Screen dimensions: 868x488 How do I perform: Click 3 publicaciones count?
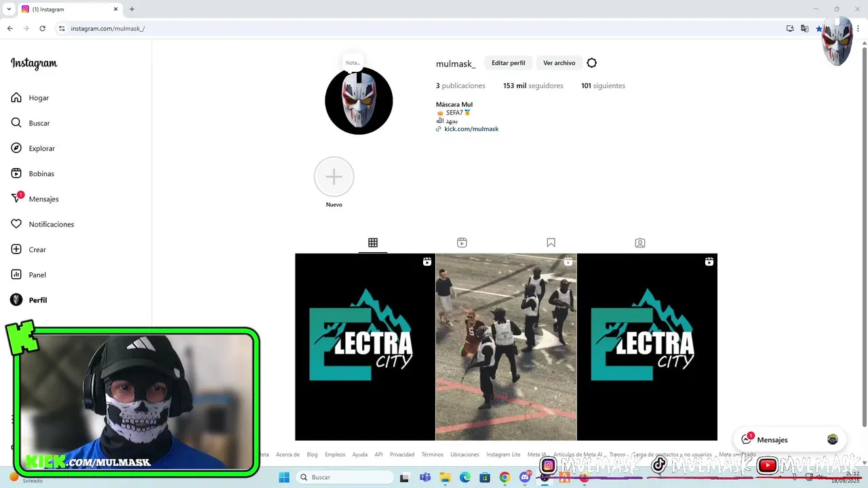click(460, 86)
